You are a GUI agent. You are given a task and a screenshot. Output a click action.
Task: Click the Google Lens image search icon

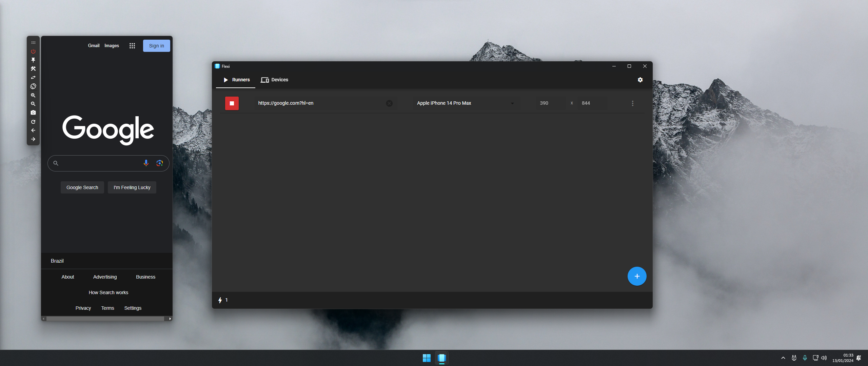click(x=160, y=163)
